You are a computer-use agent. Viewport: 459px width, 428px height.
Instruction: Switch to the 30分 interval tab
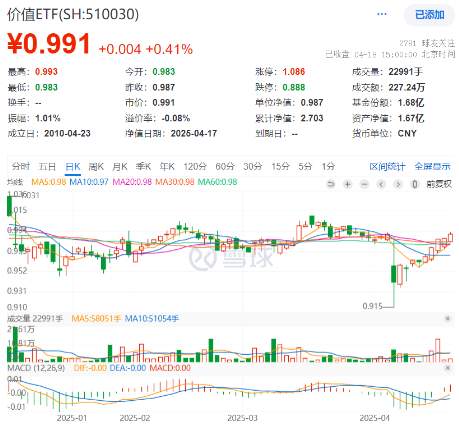[253, 166]
